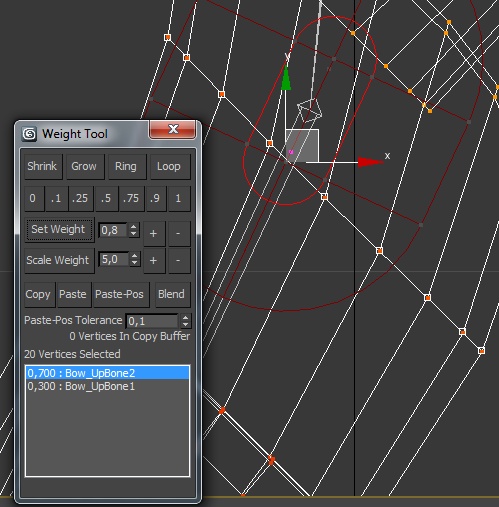
Task: Click the Shrink selection button
Action: click(x=42, y=166)
